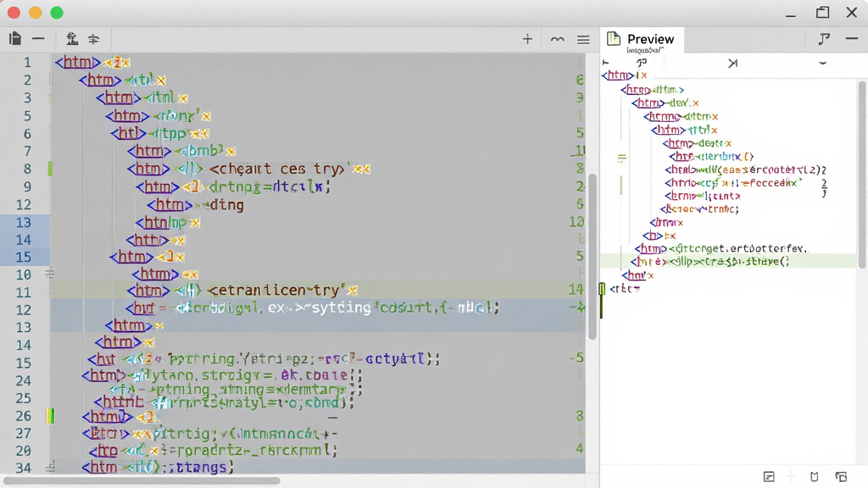The height and width of the screenshot is (488, 868).
Task: Click the minus icon in the Preview header
Action: 852,38
